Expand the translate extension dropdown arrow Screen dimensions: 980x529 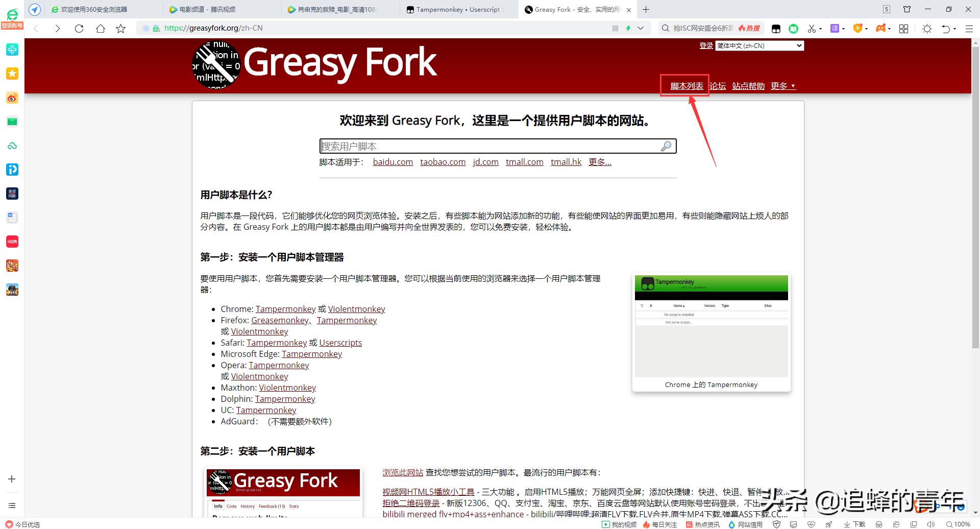843,29
